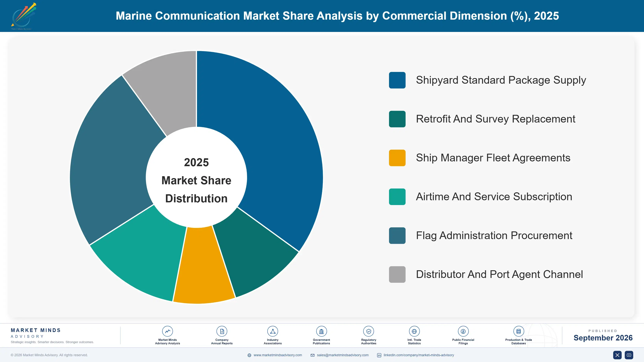
Task: Click the copyright notice text
Action: [x=49, y=355]
